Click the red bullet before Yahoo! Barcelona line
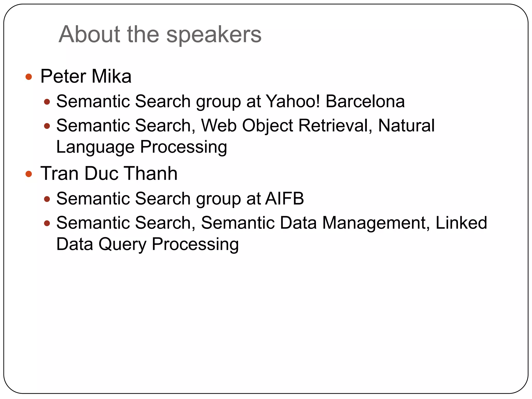Screen dimensions: 532x399 tap(47, 102)
